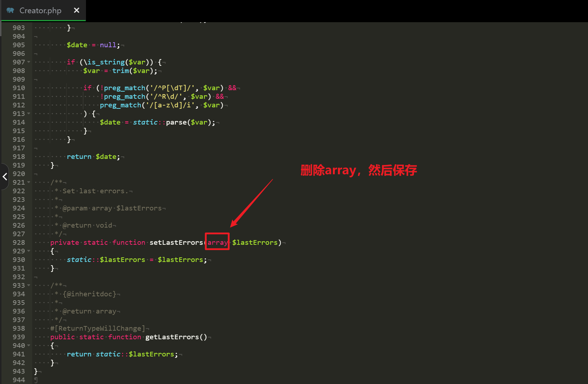Fold the code block at line 913
This screenshot has width=588, height=384.
29,114
